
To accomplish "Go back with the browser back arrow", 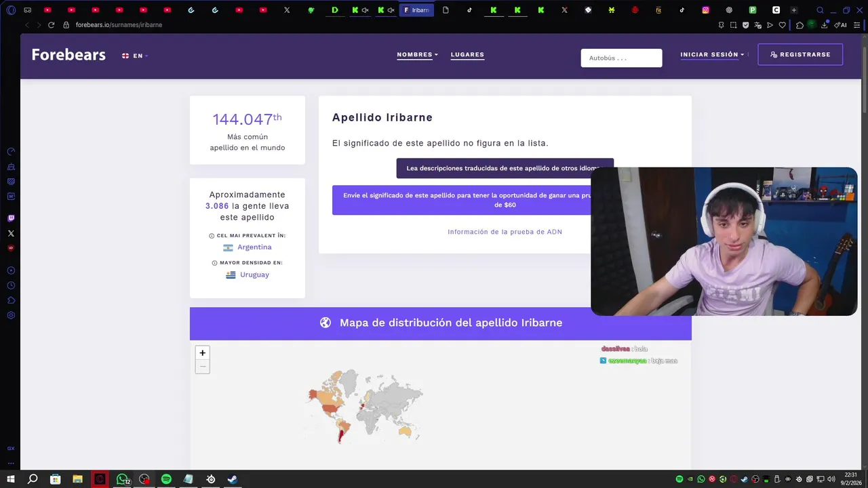I will pos(27,25).
